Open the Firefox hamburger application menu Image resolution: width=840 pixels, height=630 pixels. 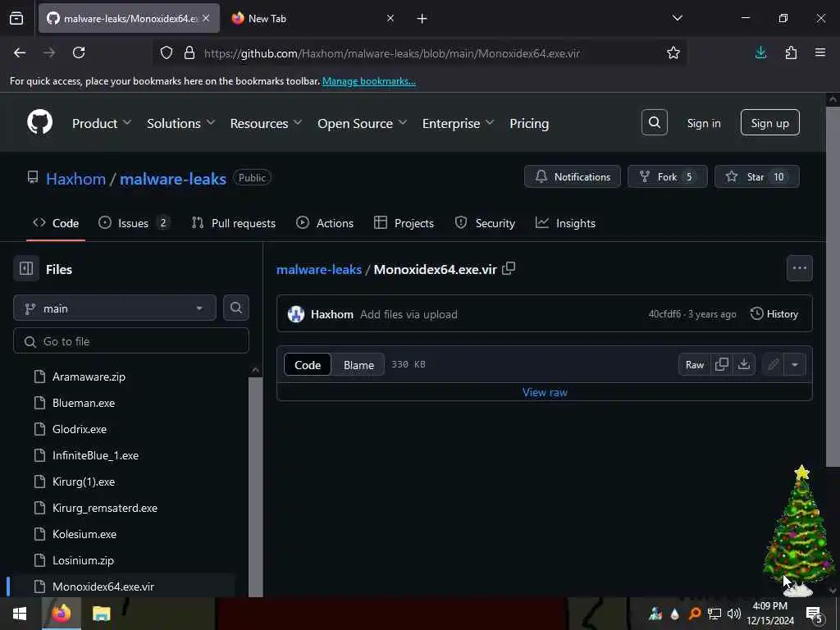coord(820,52)
